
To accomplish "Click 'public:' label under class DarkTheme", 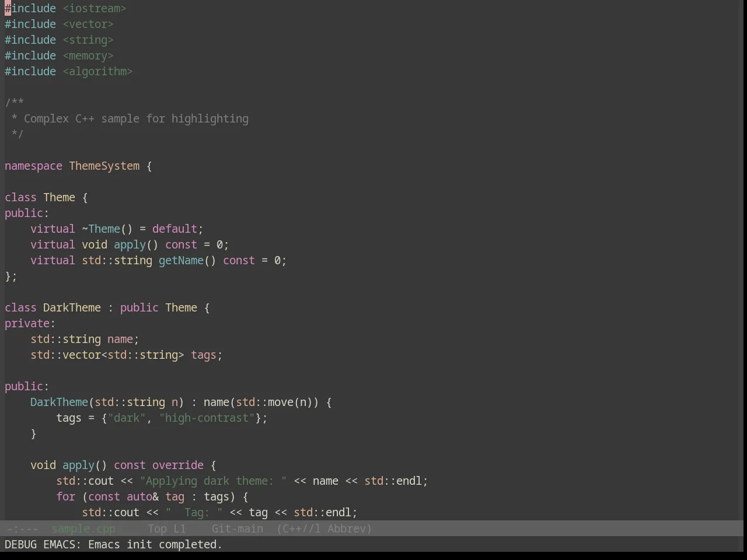I will (x=27, y=386).
